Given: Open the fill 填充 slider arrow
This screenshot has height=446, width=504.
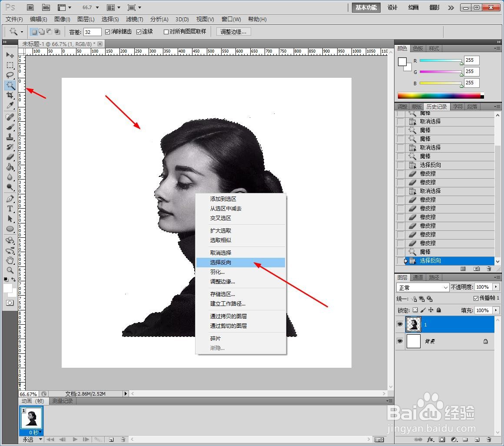Looking at the screenshot, I should [x=496, y=310].
